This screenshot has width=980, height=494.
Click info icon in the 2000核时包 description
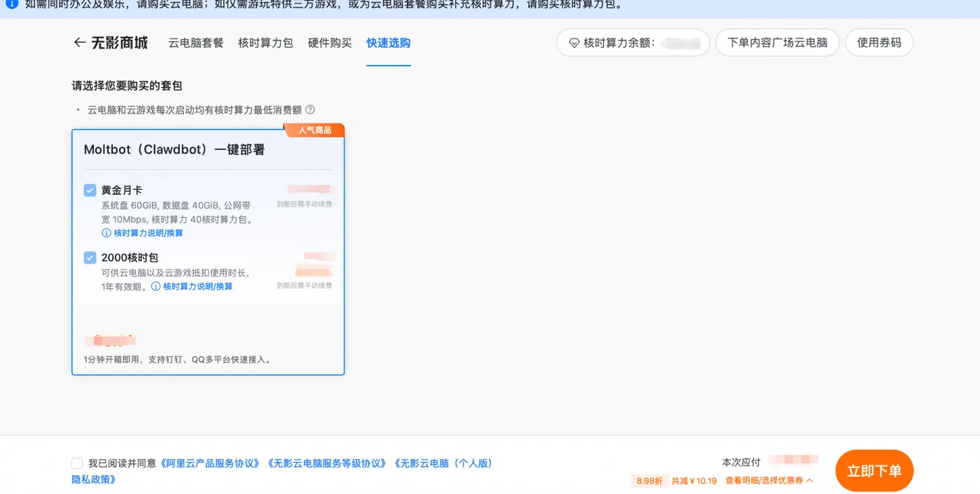click(155, 287)
